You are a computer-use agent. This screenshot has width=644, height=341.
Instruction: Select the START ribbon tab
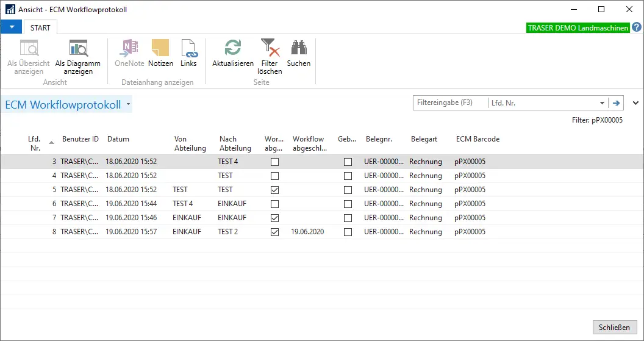click(x=40, y=27)
